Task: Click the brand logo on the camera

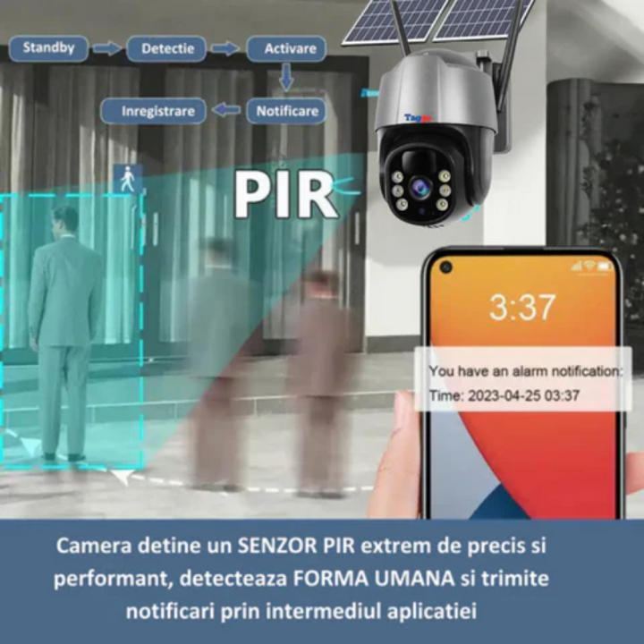Action: (417, 117)
